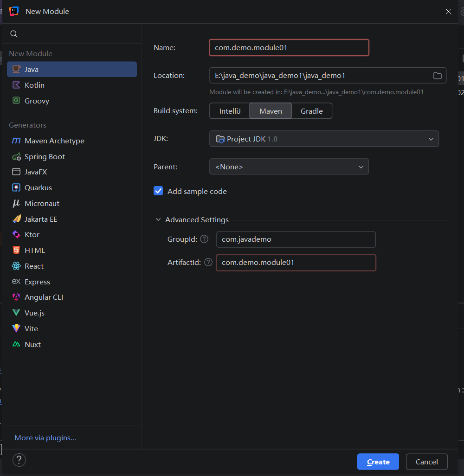
Task: Uncheck Add sample code checkbox
Action: 158,191
